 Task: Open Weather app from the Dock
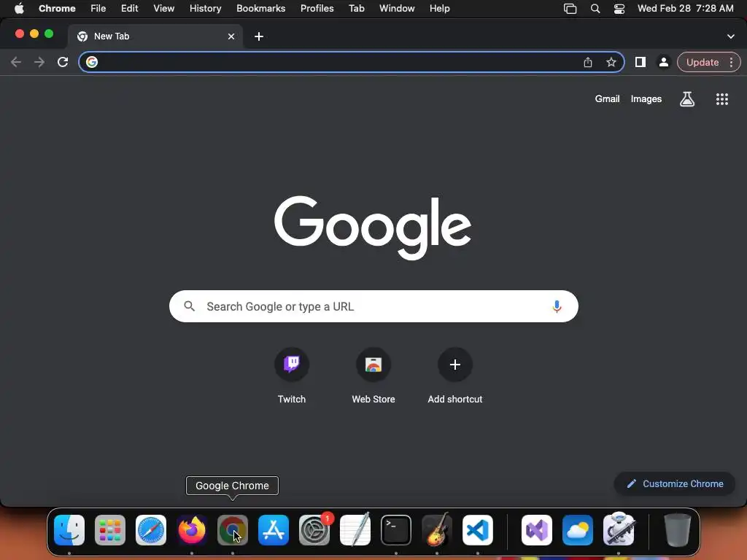pyautogui.click(x=578, y=530)
